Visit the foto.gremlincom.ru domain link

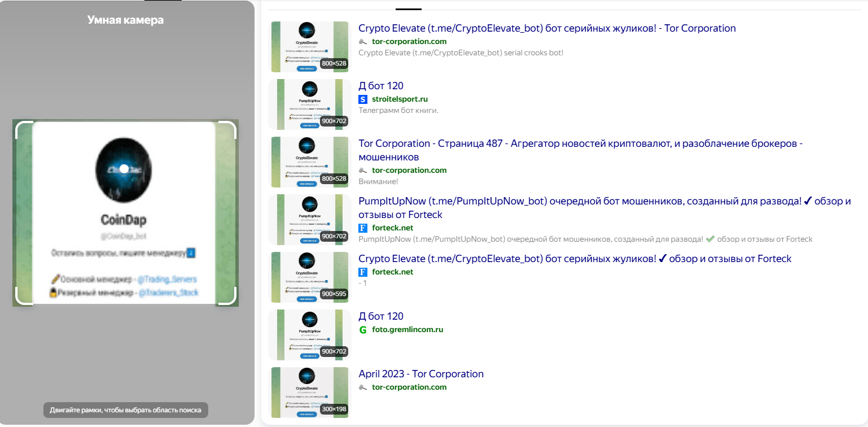coord(408,330)
